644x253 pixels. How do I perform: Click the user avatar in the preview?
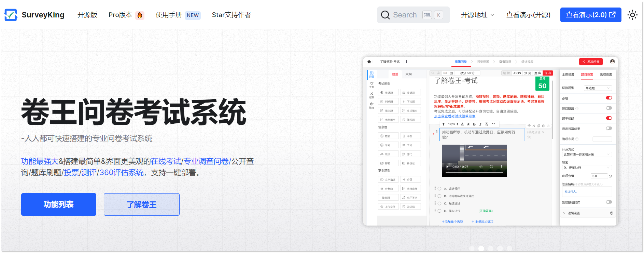coord(612,62)
